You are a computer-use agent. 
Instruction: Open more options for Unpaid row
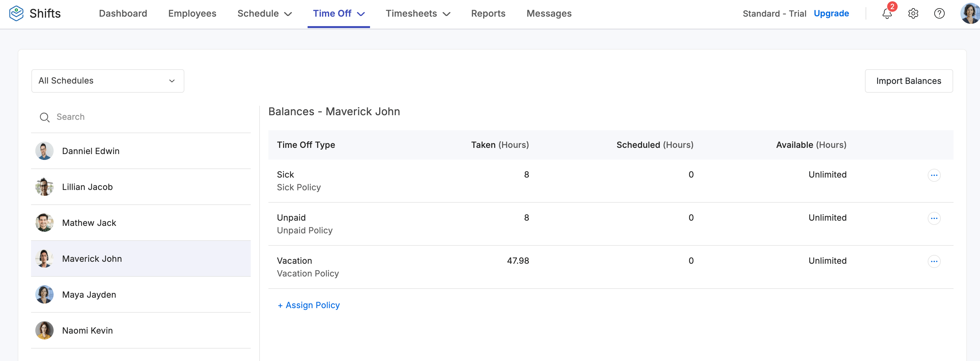[x=934, y=218]
